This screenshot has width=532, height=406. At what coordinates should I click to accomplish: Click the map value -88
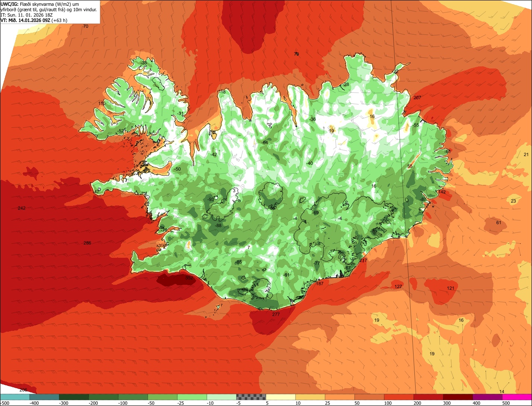click(x=218, y=225)
